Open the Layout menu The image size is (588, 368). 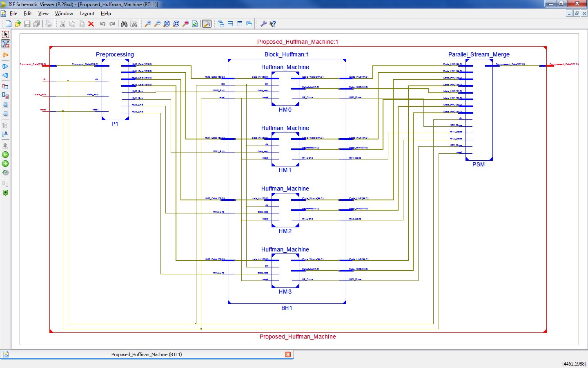point(87,13)
